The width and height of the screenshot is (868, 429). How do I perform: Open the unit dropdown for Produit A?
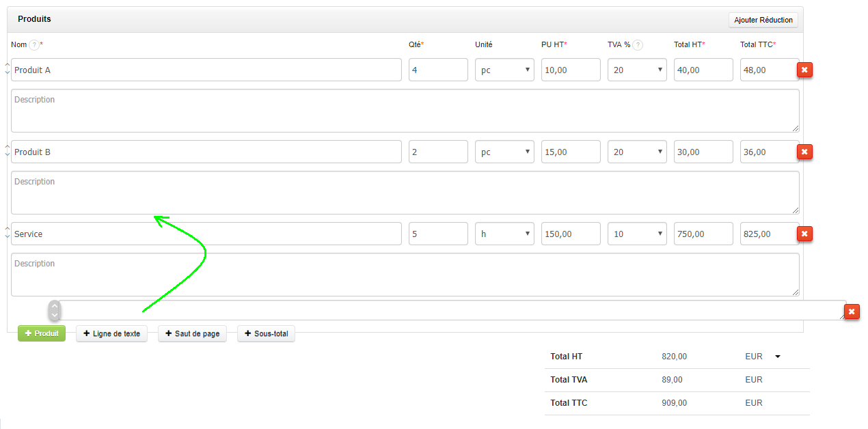coord(504,70)
